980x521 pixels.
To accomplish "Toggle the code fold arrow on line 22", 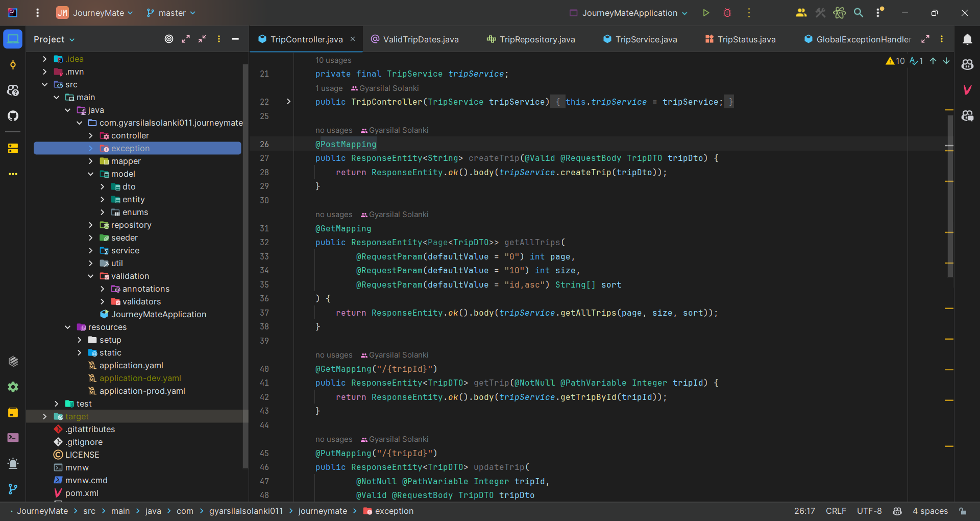I will (x=288, y=102).
